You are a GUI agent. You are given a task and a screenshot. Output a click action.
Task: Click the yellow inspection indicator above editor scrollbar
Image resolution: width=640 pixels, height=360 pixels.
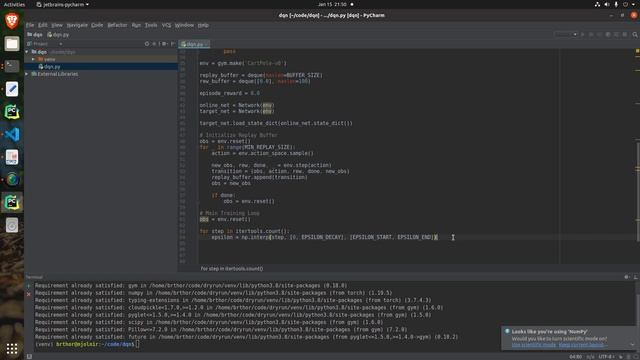click(x=637, y=51)
